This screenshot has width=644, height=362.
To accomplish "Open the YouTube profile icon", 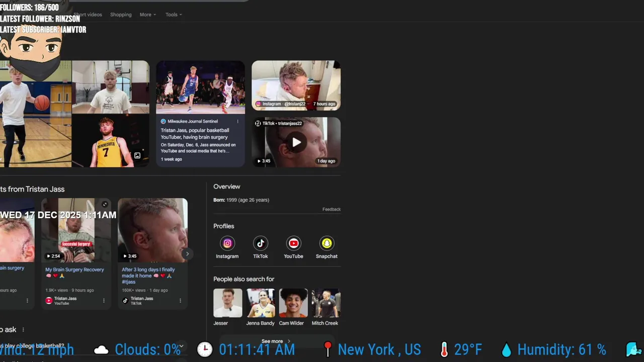I will (293, 243).
